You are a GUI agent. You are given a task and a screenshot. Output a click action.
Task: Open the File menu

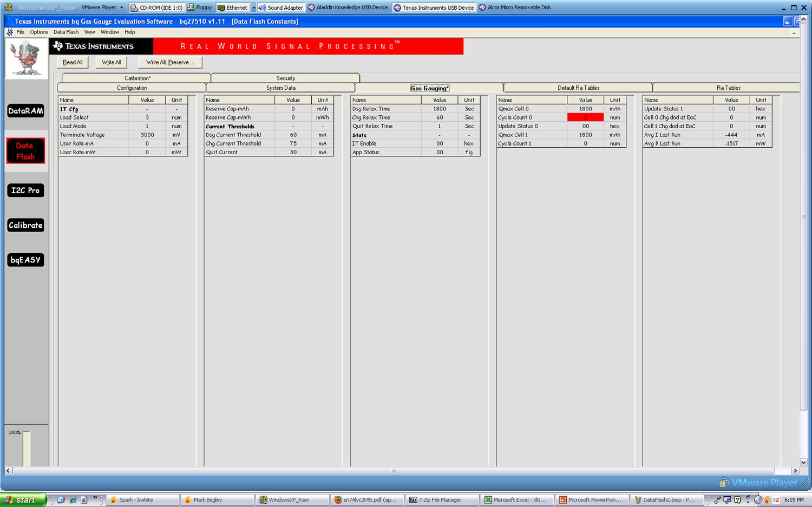[20, 32]
